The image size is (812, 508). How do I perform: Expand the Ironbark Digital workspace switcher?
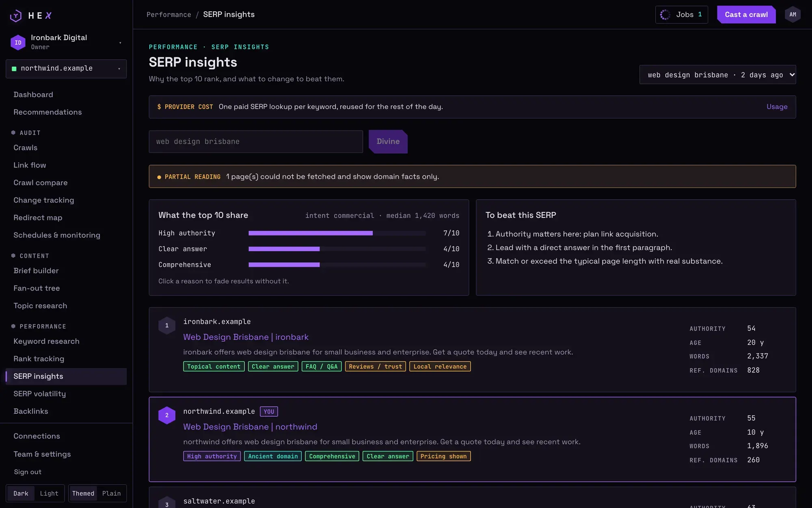66,42
